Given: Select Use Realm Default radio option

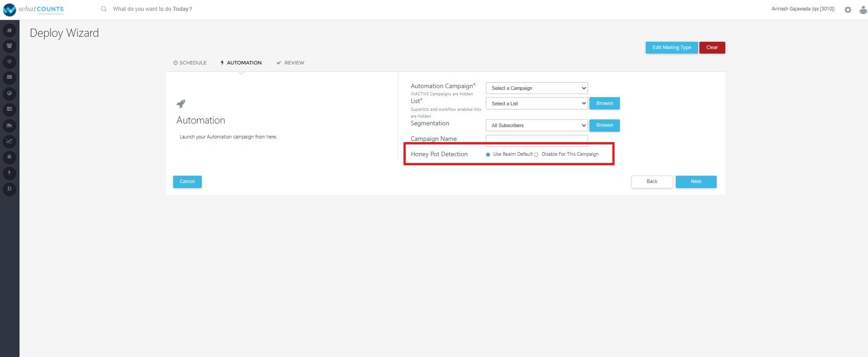Looking at the screenshot, I should 488,154.
